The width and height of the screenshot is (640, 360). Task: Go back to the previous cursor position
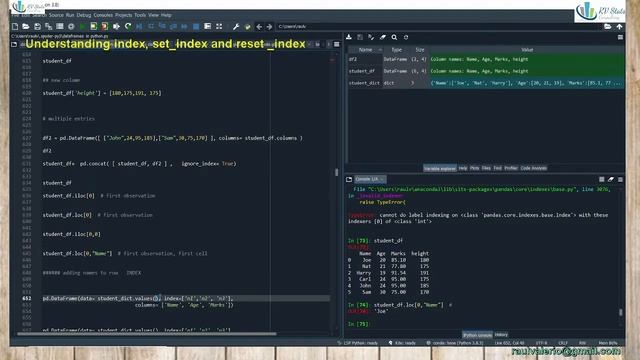pyautogui.click(x=259, y=27)
